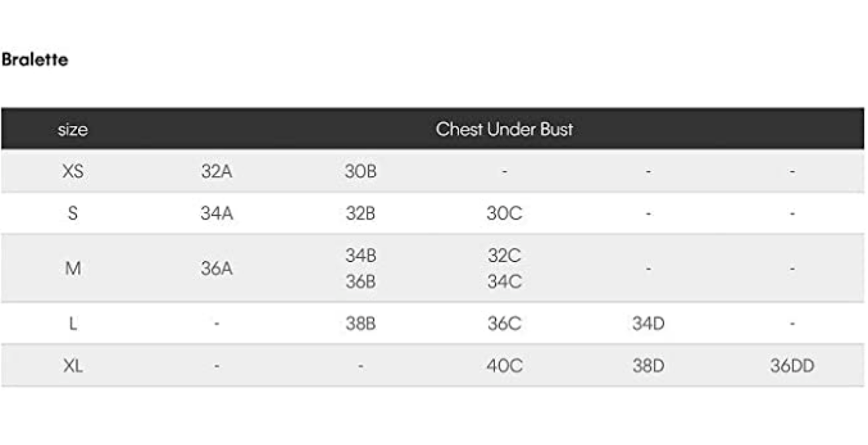The image size is (868, 445).
Task: Click the Bralette heading text
Action: click(x=35, y=60)
